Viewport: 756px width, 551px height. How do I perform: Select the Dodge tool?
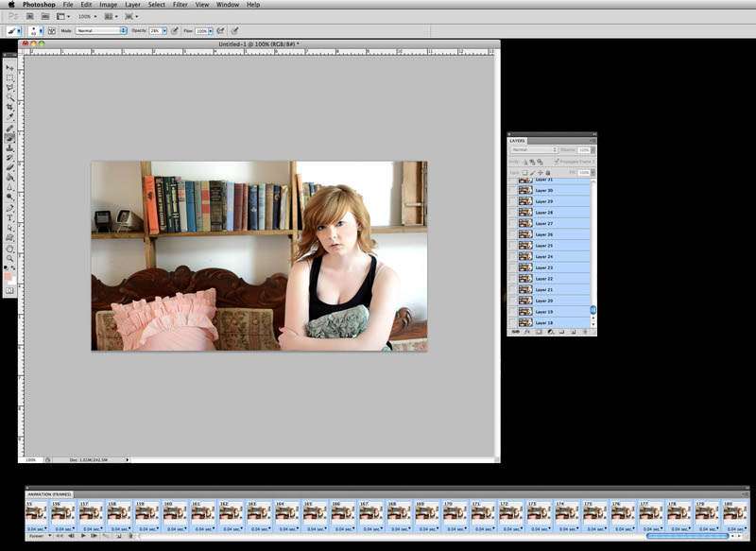(x=9, y=198)
